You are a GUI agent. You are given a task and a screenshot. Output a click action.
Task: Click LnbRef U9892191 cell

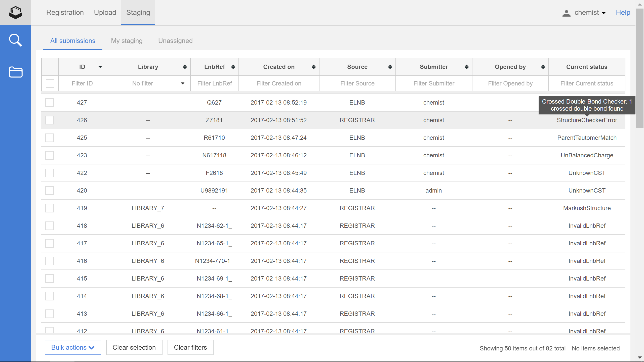(214, 191)
